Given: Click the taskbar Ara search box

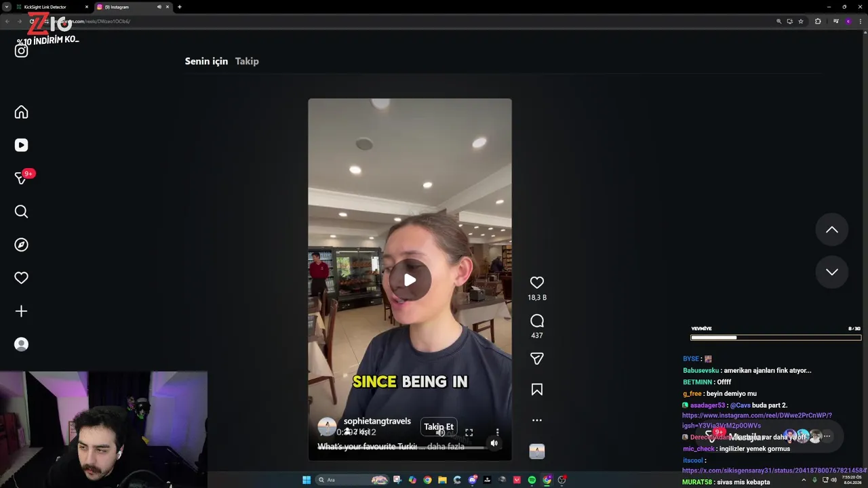Looking at the screenshot, I should (352, 480).
